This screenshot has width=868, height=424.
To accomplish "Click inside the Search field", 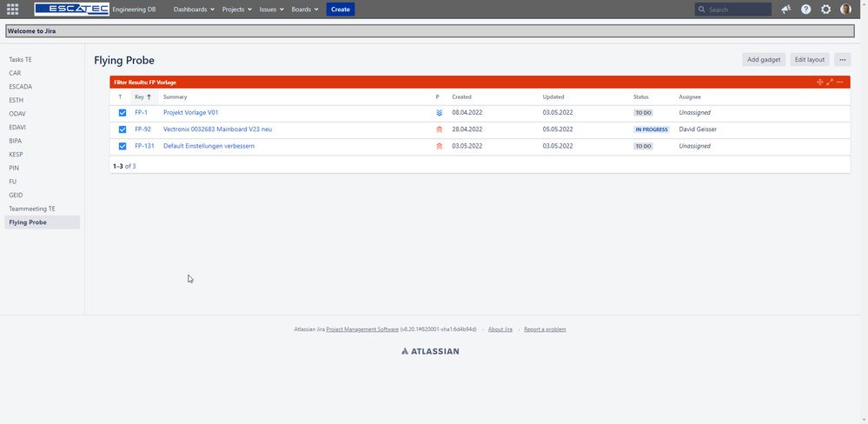I will [733, 10].
